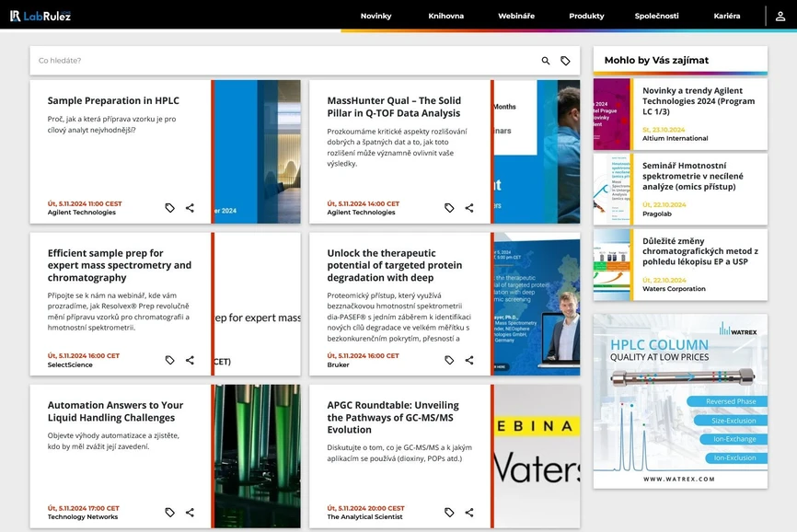Click 'Altium International' text in sidebar
Image resolution: width=797 pixels, height=532 pixels.
click(675, 138)
